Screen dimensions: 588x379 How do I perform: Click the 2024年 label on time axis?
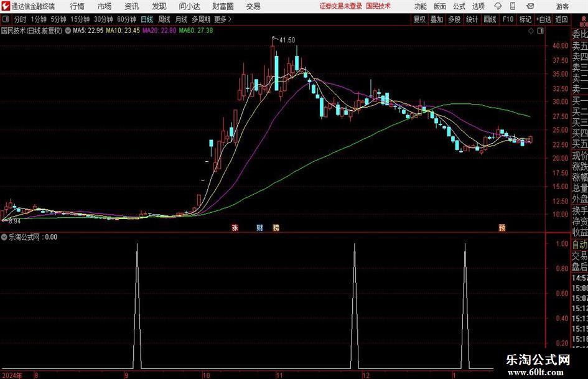click(12, 375)
